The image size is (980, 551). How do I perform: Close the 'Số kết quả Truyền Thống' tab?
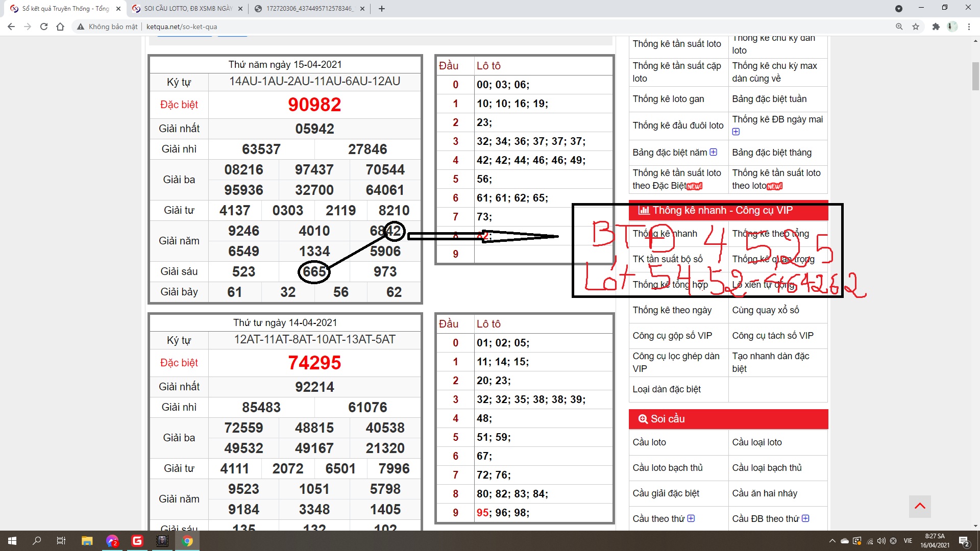[x=118, y=9]
